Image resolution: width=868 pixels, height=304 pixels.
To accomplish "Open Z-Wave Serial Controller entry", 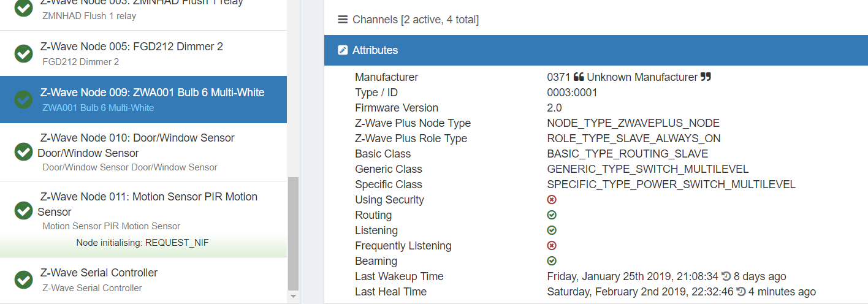I will (99, 273).
